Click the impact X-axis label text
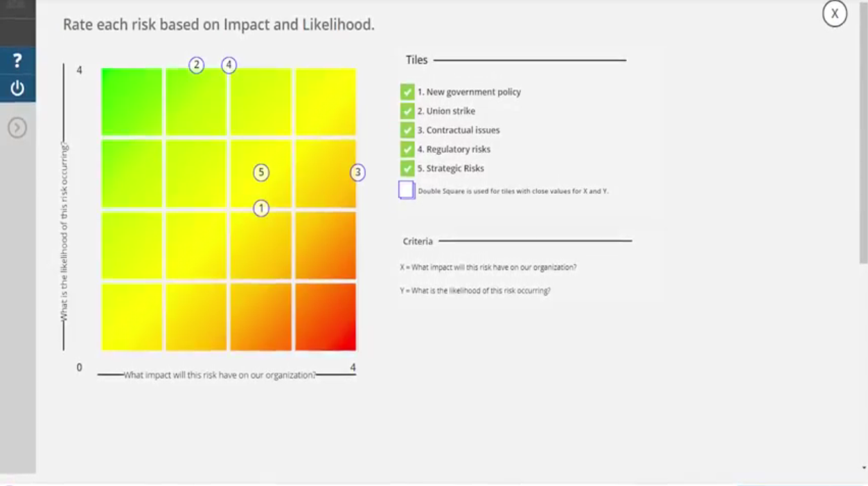 coord(220,375)
